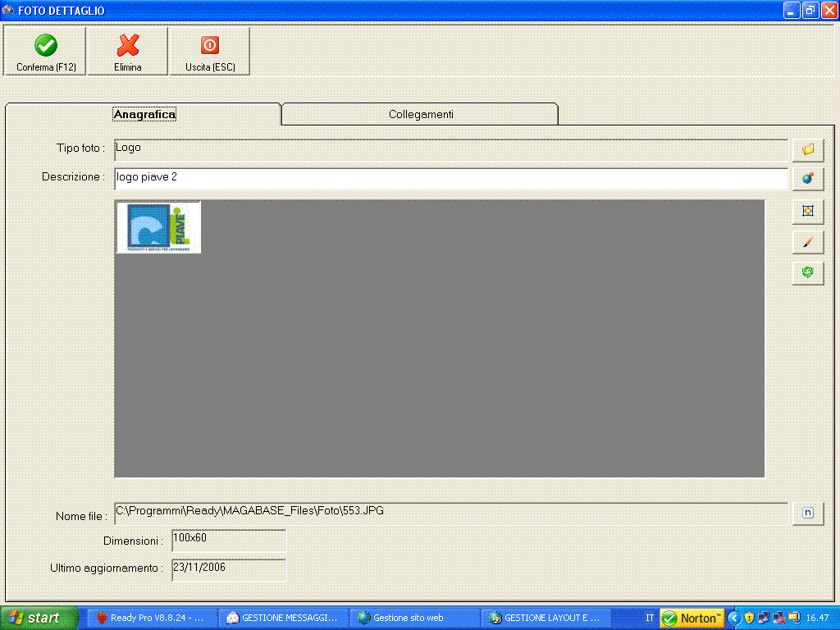The image size is (840, 630).
Task: Click the small 'n' button beside Nome file
Action: (808, 514)
